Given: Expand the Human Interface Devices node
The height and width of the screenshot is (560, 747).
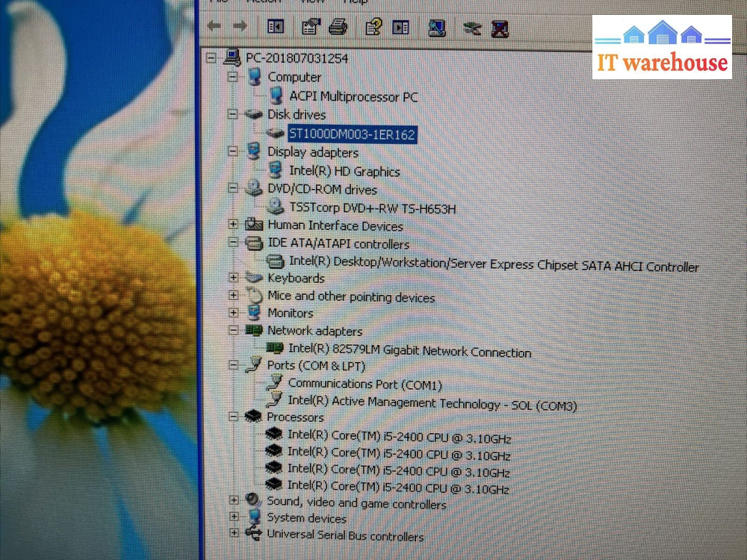Looking at the screenshot, I should [234, 224].
